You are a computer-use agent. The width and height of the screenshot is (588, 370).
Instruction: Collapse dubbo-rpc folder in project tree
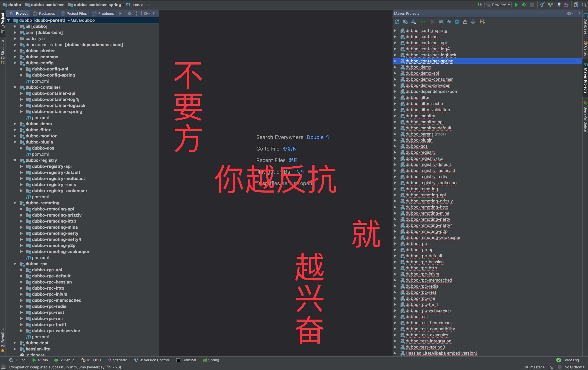pyautogui.click(x=15, y=264)
